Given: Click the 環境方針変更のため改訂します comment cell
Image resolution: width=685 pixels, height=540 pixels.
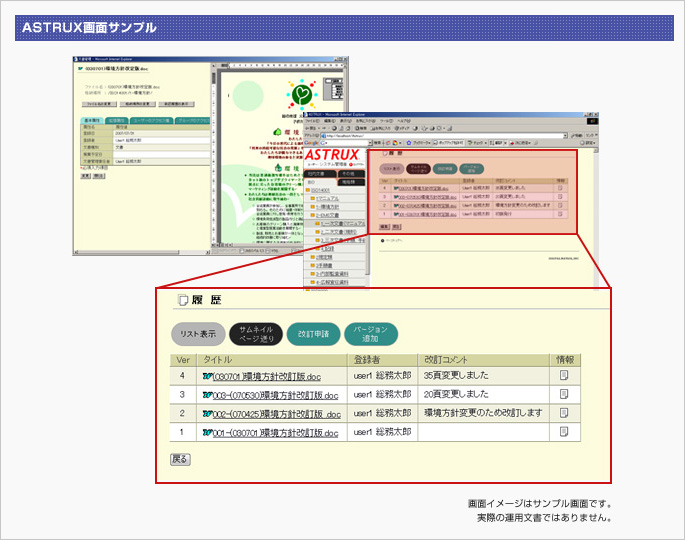Looking at the screenshot, I should [483, 413].
